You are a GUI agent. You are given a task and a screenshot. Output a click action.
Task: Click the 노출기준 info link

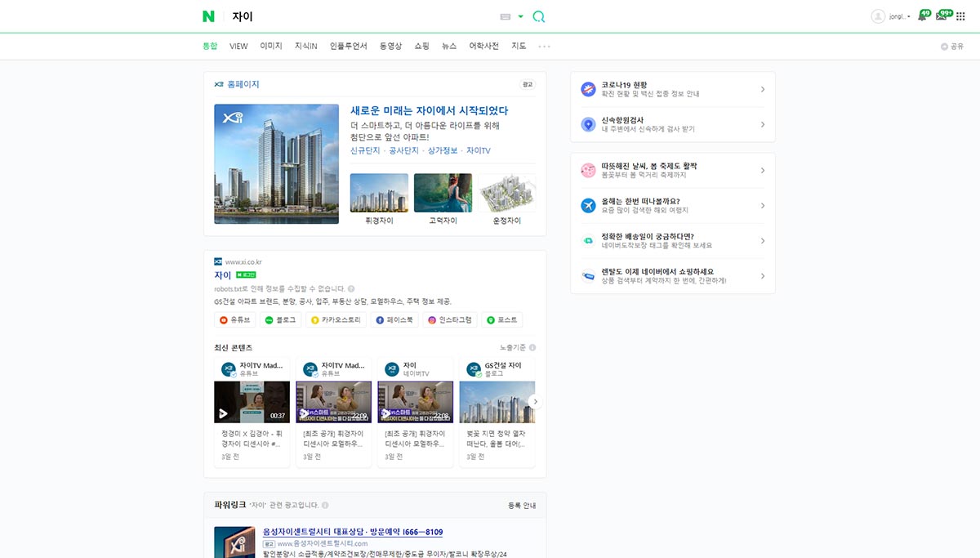tap(518, 348)
